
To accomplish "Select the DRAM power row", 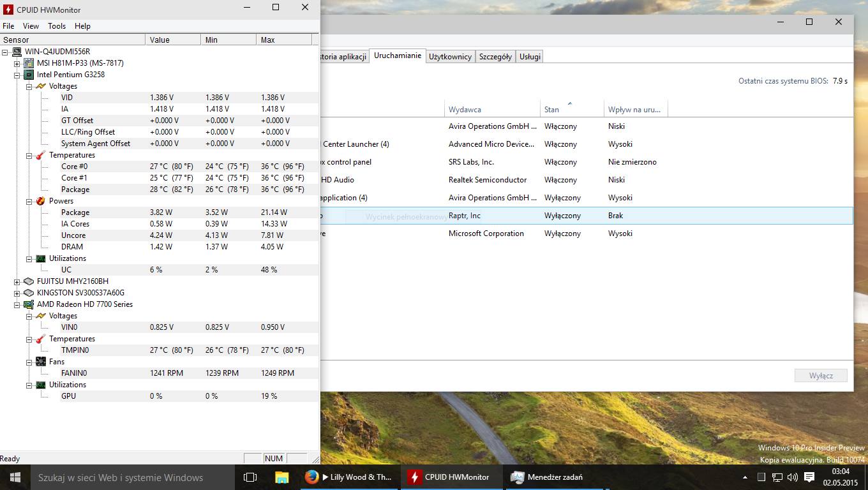I will point(189,247).
